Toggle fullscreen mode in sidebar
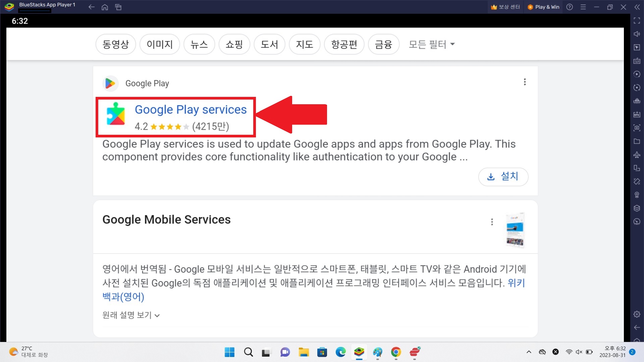The height and width of the screenshot is (362, 644). click(637, 21)
